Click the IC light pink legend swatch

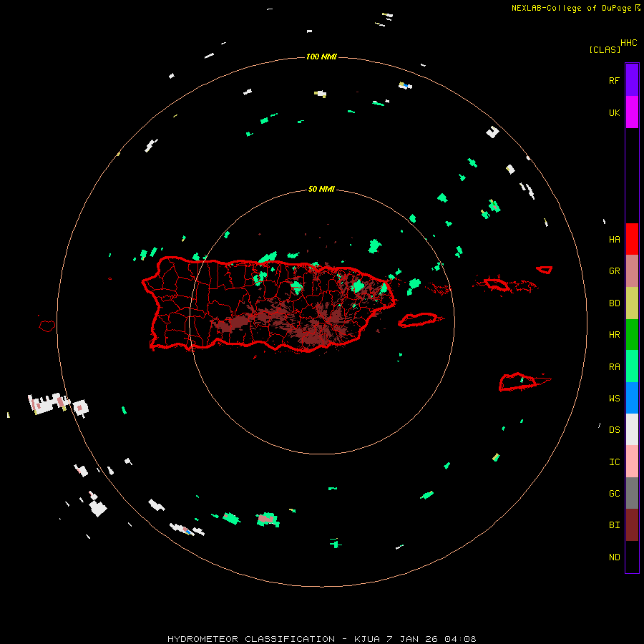tap(632, 462)
